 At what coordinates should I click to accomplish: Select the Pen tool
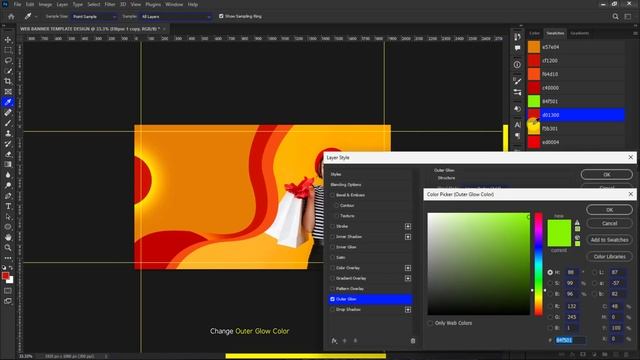click(8, 196)
